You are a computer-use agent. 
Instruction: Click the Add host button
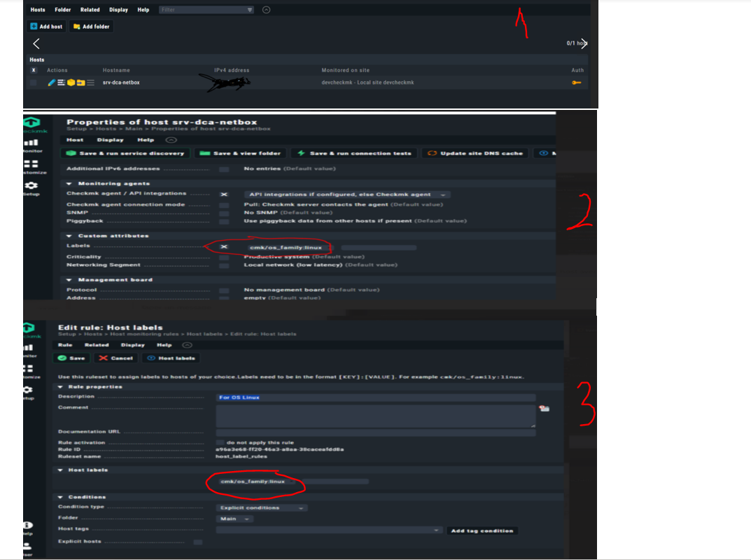tap(47, 27)
